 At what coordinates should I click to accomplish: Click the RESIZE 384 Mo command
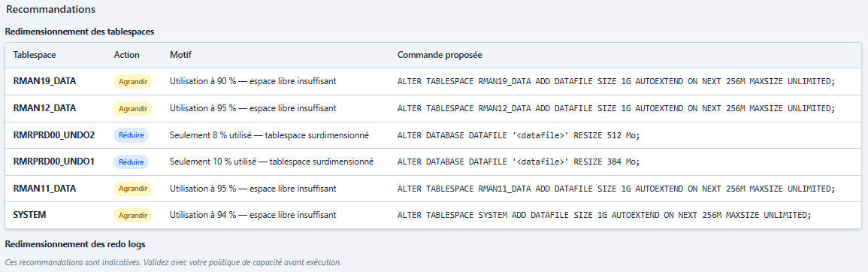(x=519, y=162)
